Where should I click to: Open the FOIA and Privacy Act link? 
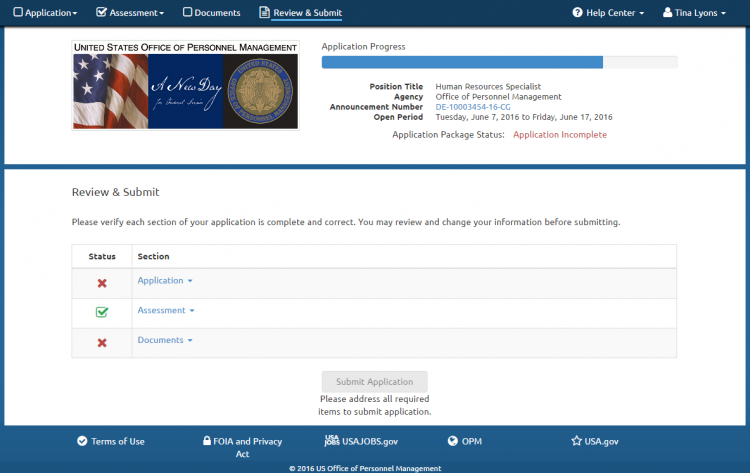pyautogui.click(x=247, y=448)
